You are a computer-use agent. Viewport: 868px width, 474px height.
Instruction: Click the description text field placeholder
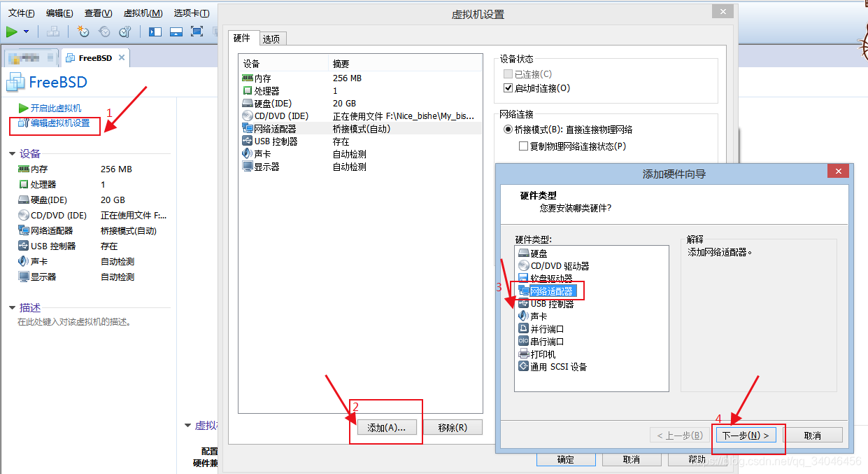(x=74, y=322)
